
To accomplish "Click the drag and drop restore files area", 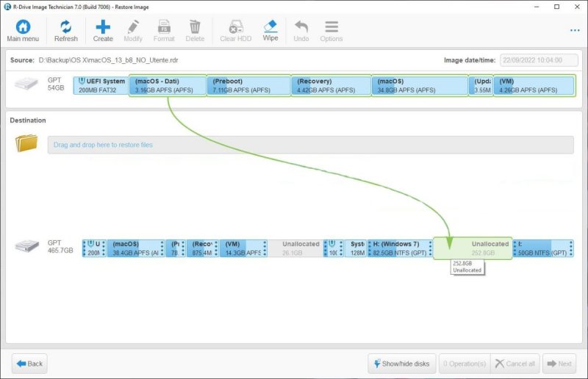I will pos(310,145).
